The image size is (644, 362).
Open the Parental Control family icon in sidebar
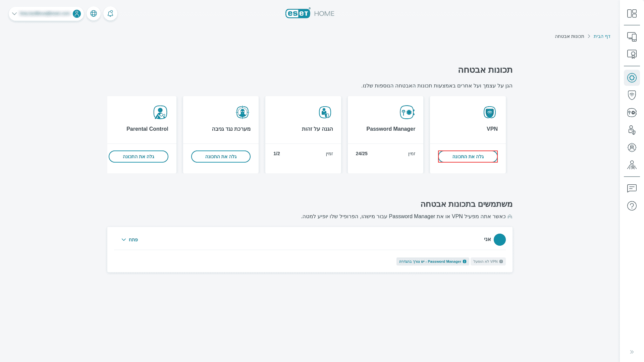click(x=632, y=165)
